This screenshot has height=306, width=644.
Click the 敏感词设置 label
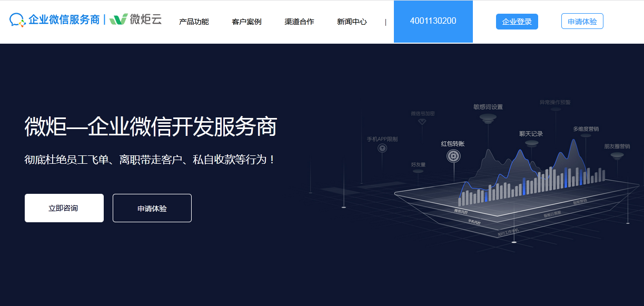click(x=488, y=107)
